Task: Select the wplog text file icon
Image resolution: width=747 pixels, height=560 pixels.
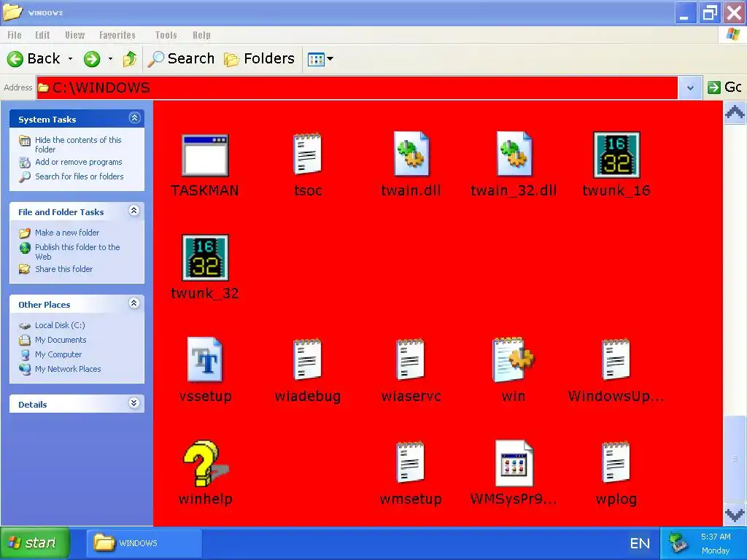Action: pyautogui.click(x=616, y=462)
